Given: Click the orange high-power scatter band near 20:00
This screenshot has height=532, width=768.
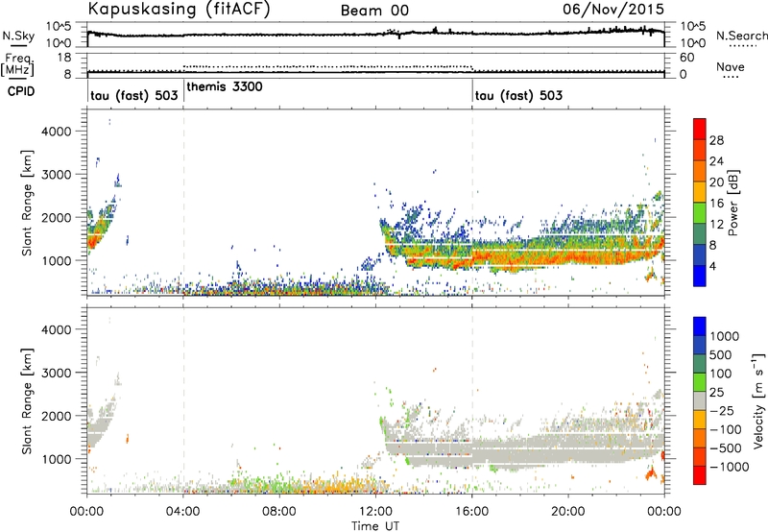Looking at the screenshot, I should pos(568,256).
